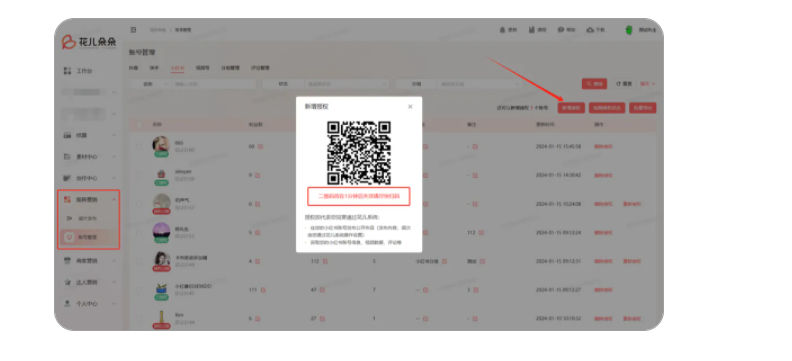Screen dimensions: 792x361
Task: Expand the 商家营销 sidebar chevron
Action: click(x=114, y=261)
